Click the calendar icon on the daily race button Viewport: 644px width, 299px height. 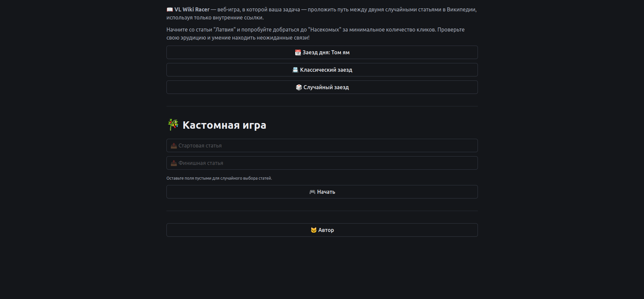pyautogui.click(x=298, y=53)
